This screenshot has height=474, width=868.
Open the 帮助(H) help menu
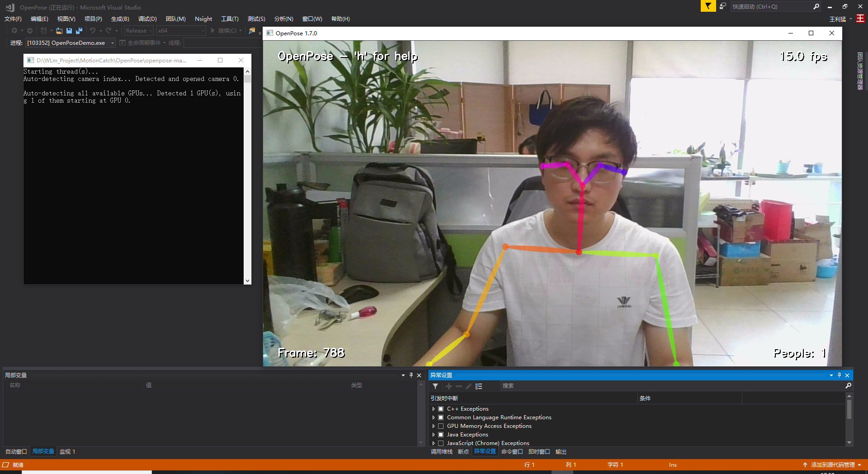pyautogui.click(x=340, y=19)
